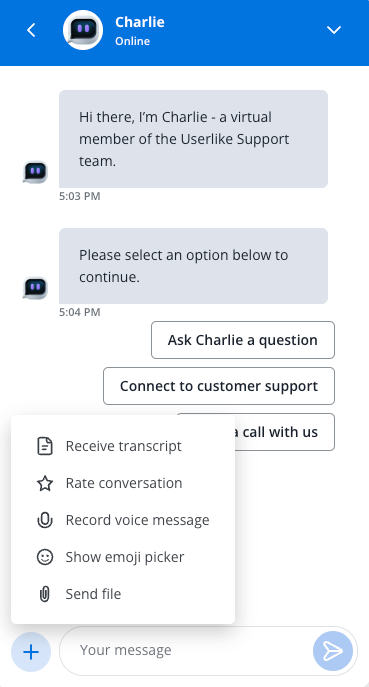Click the partially hidden call with us button

click(x=285, y=432)
